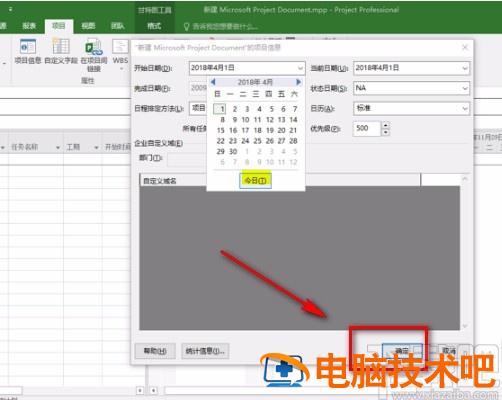The image size is (502, 400).
Task: Click the 2018年4月 month title in calendar
Action: pyautogui.click(x=255, y=82)
